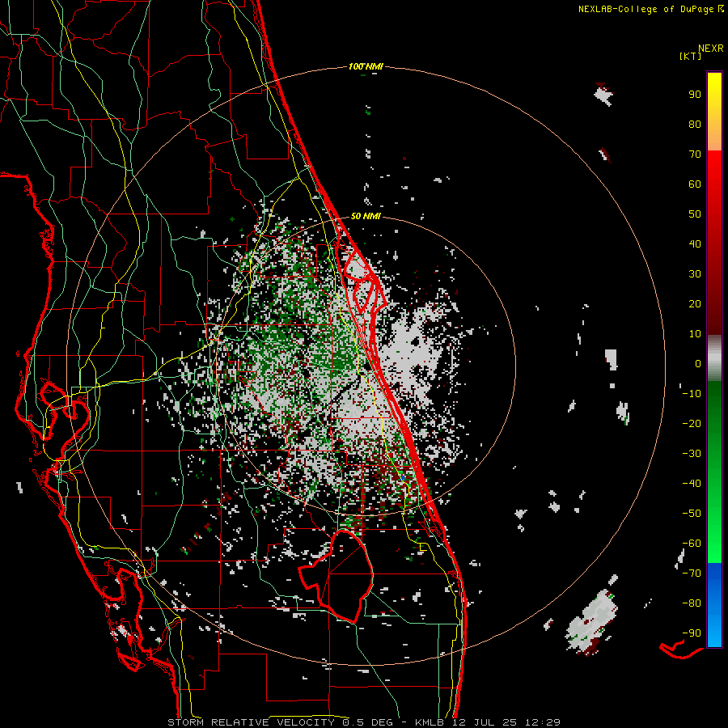Click the 90 value on the velocity scale
Image resolution: width=728 pixels, height=728 pixels.
(x=695, y=95)
